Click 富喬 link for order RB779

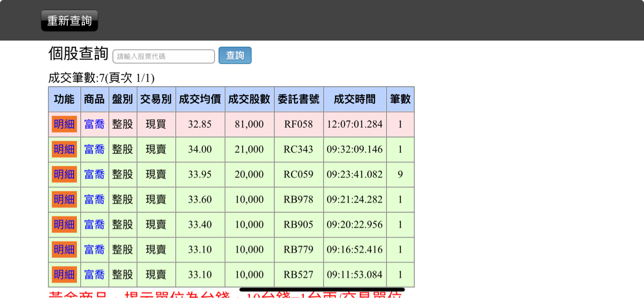[x=95, y=250]
